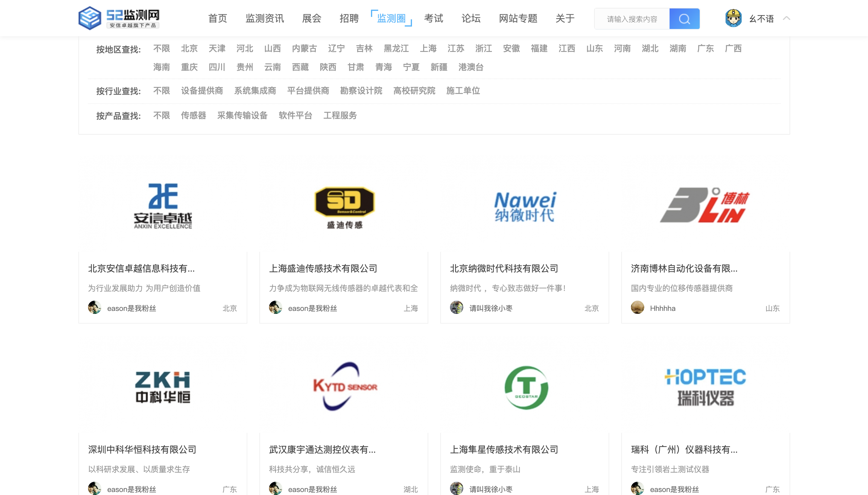Open 北京安信卓越信息科技有... company title

pyautogui.click(x=141, y=269)
